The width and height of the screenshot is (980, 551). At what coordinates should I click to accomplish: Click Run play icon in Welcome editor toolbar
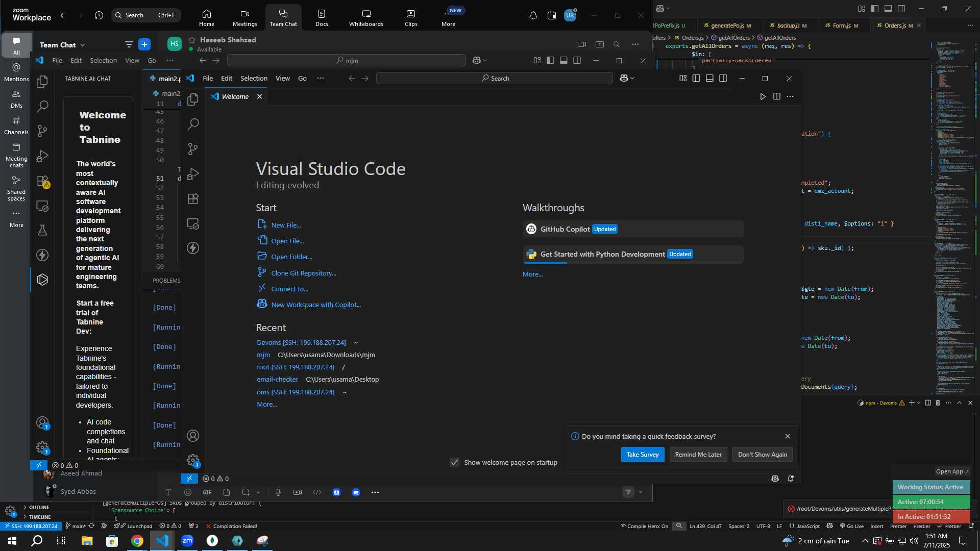763,96
